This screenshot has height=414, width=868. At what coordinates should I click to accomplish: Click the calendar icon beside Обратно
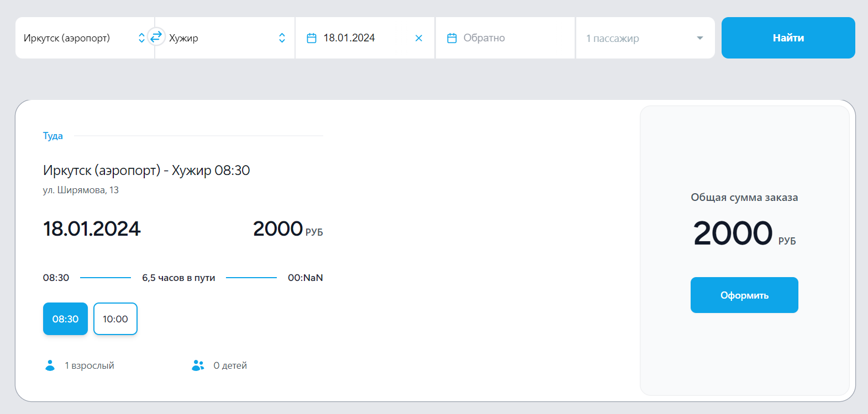452,38
